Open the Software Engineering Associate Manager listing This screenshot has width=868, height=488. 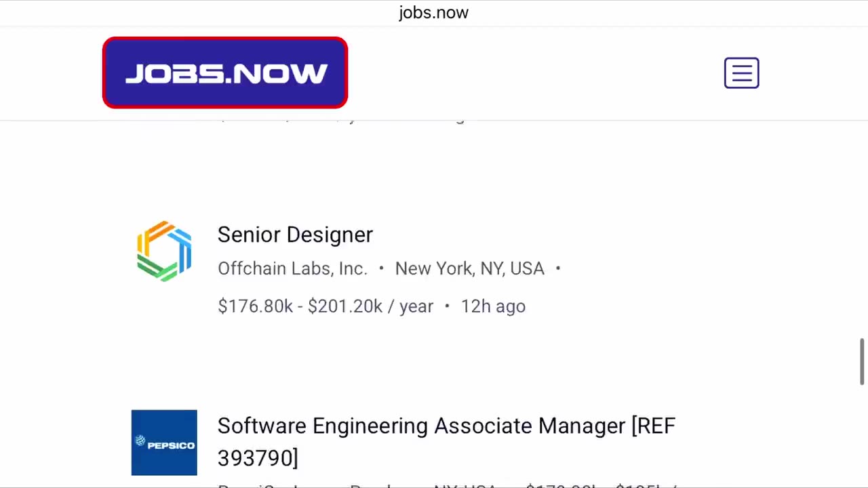[446, 426]
